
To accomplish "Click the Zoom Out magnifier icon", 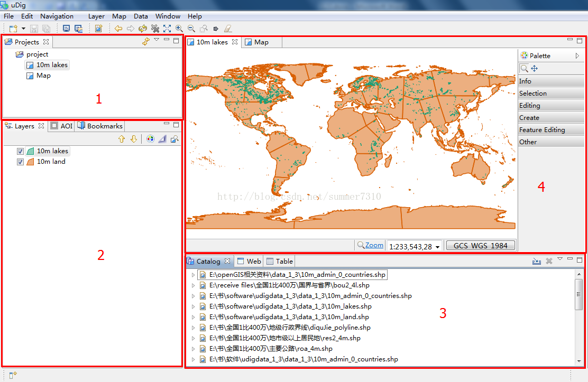I will click(x=191, y=29).
